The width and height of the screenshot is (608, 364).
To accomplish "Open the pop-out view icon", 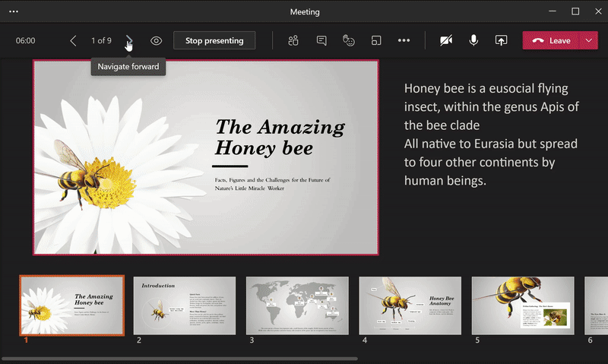I will tap(376, 40).
